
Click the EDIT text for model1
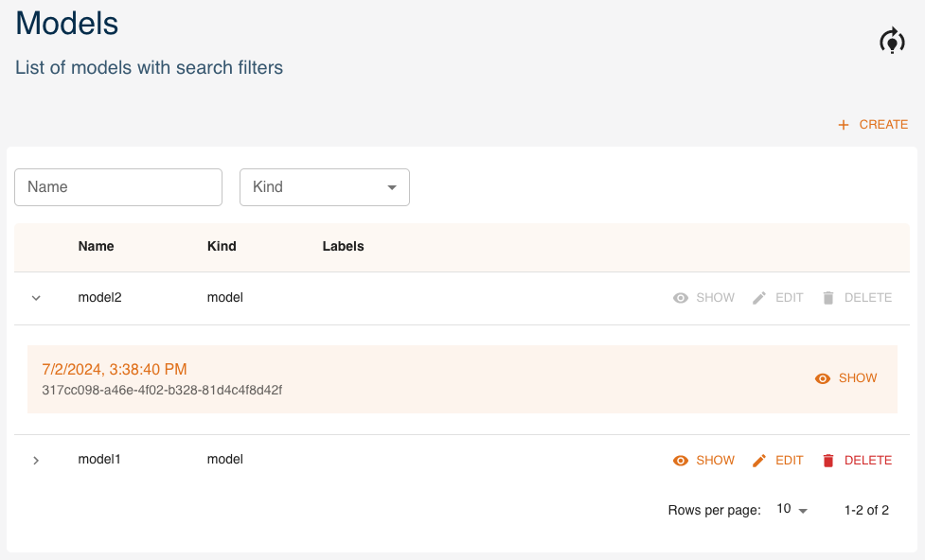point(789,461)
